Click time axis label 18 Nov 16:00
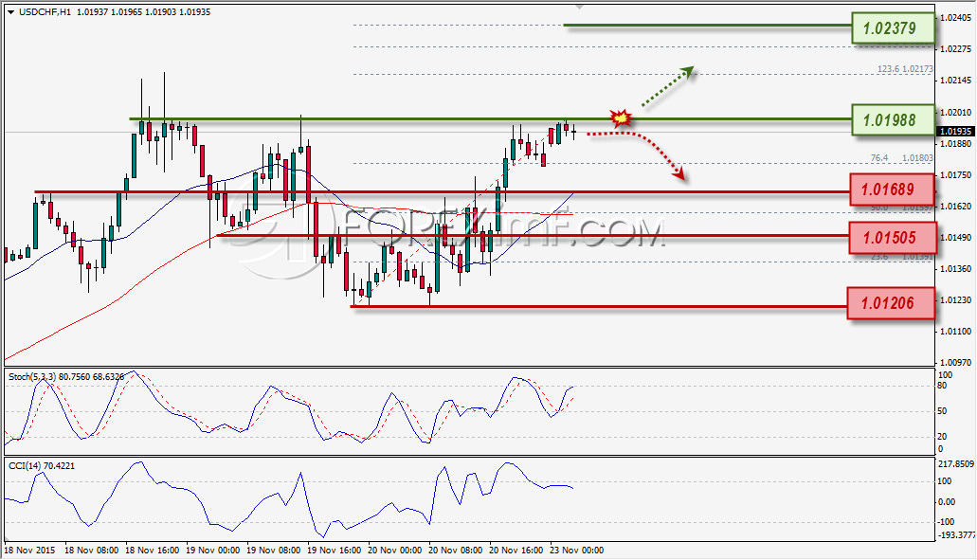 (152, 551)
